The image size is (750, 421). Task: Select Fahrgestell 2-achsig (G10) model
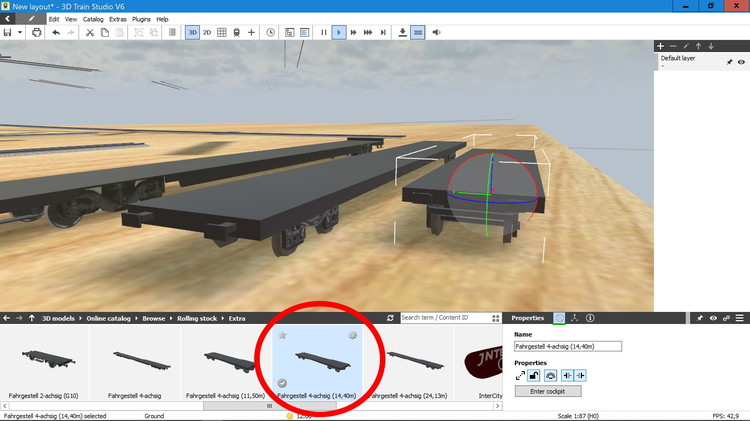(44, 363)
